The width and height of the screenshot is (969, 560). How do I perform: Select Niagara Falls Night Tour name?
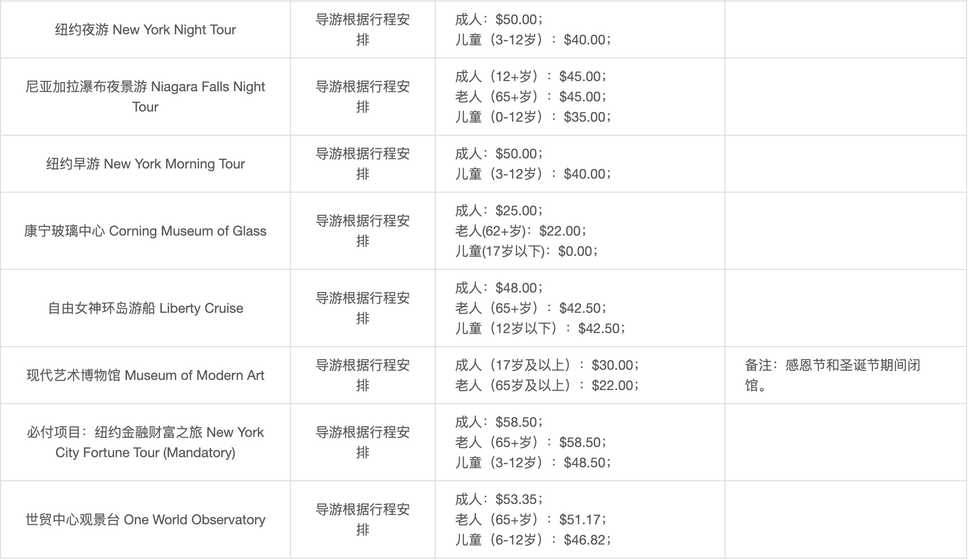pos(145,97)
